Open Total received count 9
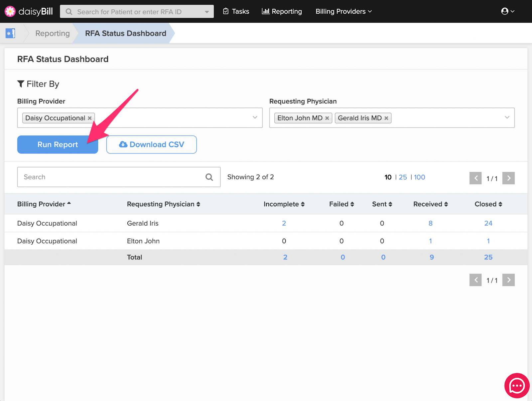The image size is (532, 401). click(x=432, y=257)
